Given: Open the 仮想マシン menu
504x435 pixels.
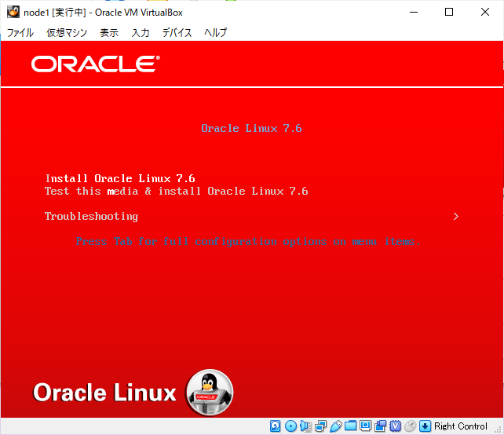Looking at the screenshot, I should [67, 32].
